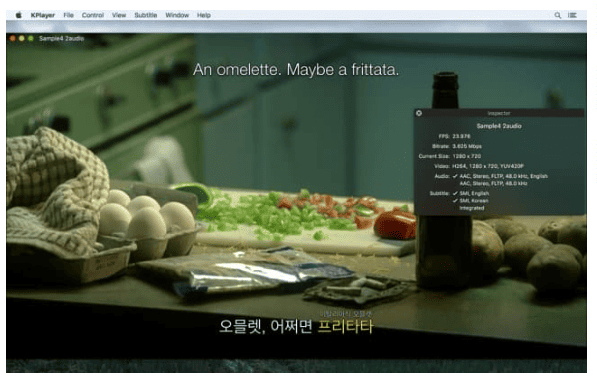Click the Bitrate value in Inspector
This screenshot has width=597, height=378.
click(467, 146)
